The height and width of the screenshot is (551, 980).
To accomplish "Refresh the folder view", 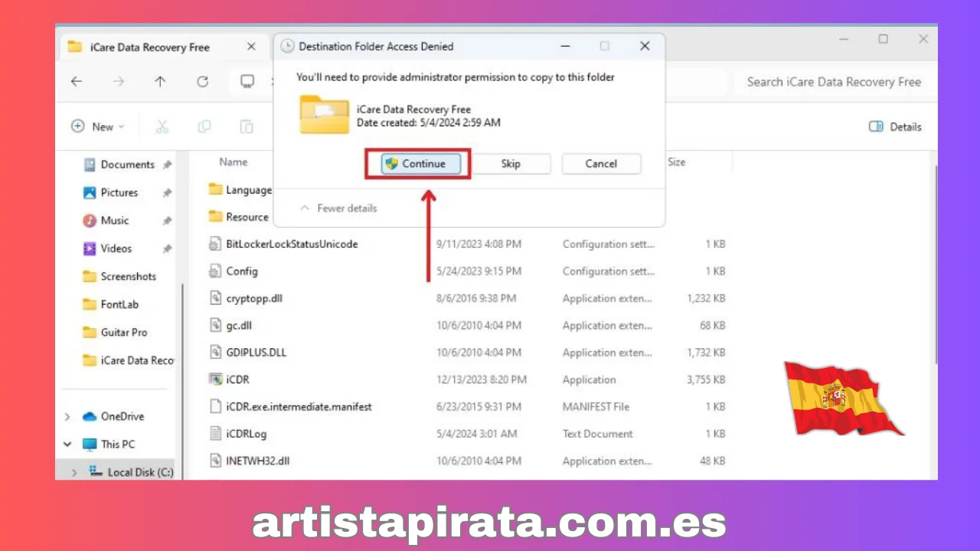I will pos(202,81).
